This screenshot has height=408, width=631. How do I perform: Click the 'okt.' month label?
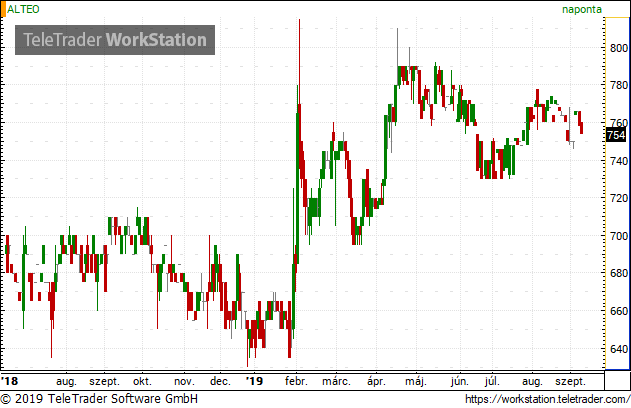pyautogui.click(x=142, y=381)
